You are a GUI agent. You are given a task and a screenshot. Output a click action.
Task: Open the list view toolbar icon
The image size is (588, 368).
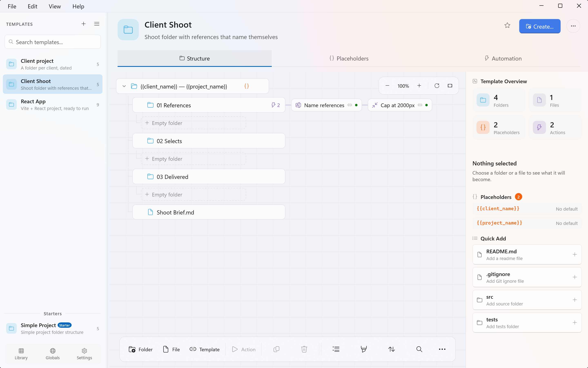click(336, 349)
